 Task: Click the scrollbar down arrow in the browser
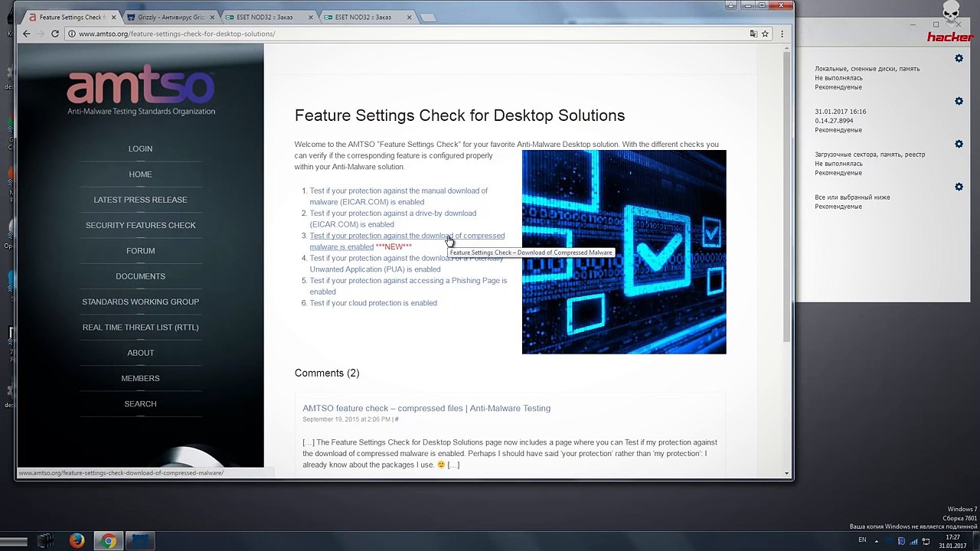coord(787,474)
